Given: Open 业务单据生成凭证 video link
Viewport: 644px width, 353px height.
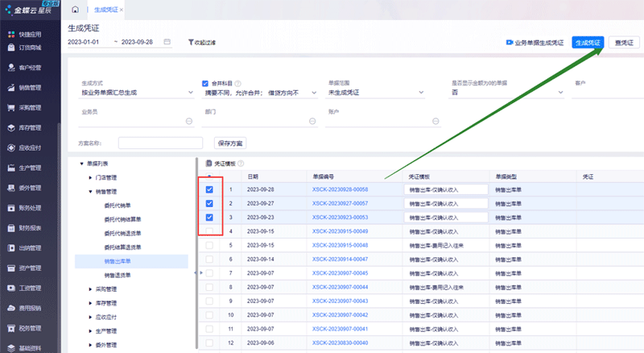Looking at the screenshot, I should [x=535, y=43].
